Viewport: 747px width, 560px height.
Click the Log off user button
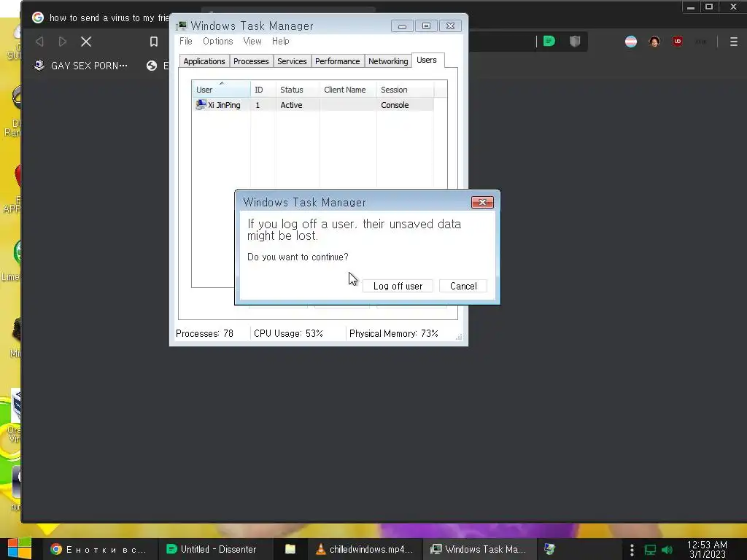[x=398, y=286]
